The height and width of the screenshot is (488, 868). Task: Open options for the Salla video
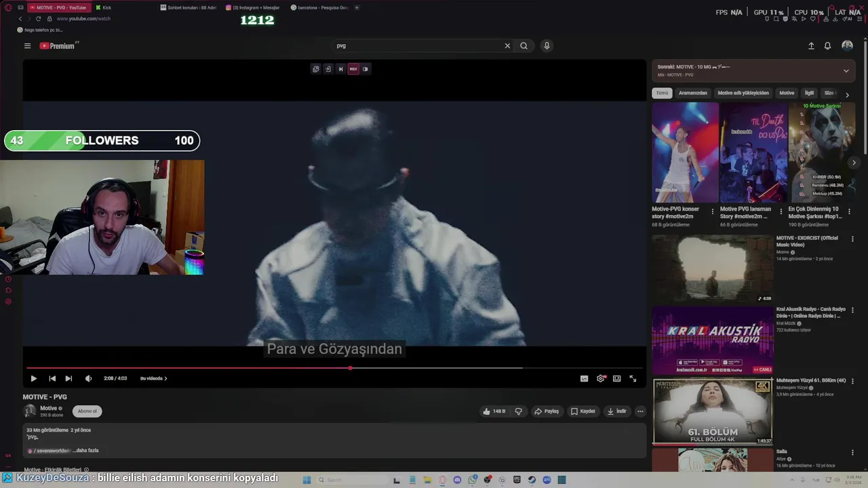852,453
